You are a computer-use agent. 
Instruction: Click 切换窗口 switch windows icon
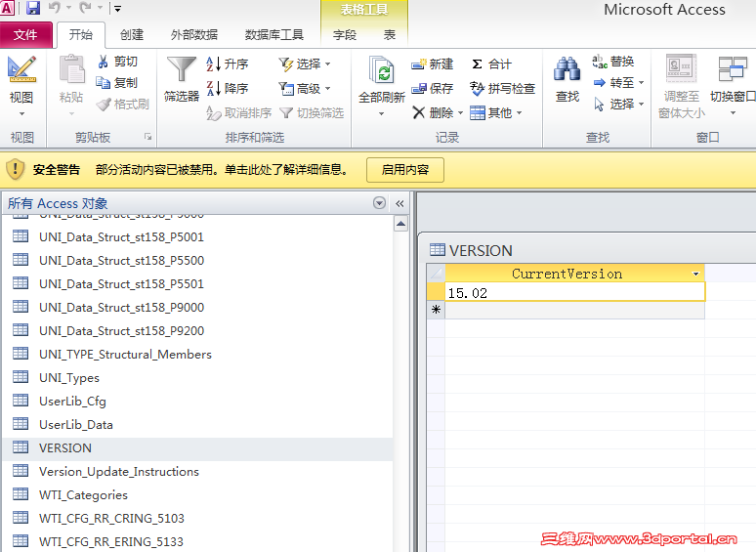coord(733,69)
